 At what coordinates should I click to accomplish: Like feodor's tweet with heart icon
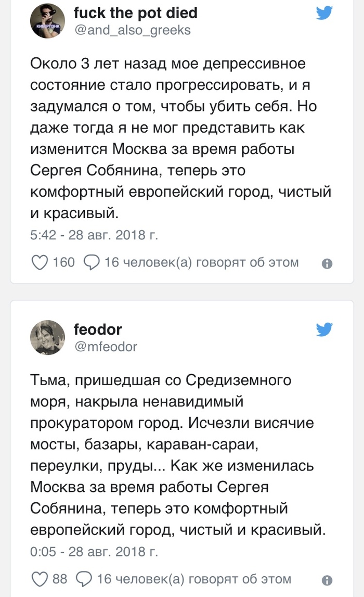coord(40,579)
